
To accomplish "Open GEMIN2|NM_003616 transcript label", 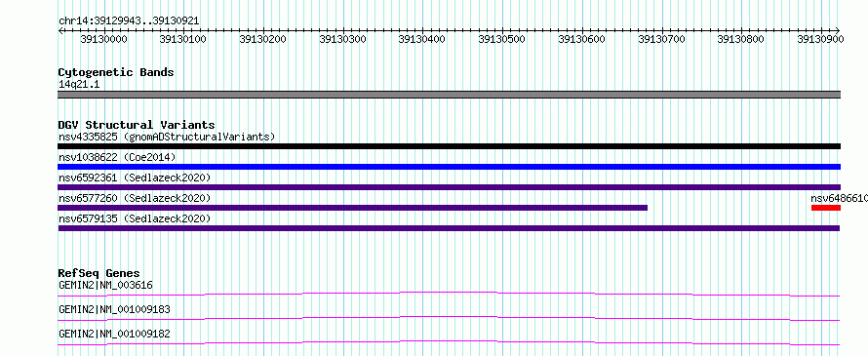I will (x=105, y=286).
